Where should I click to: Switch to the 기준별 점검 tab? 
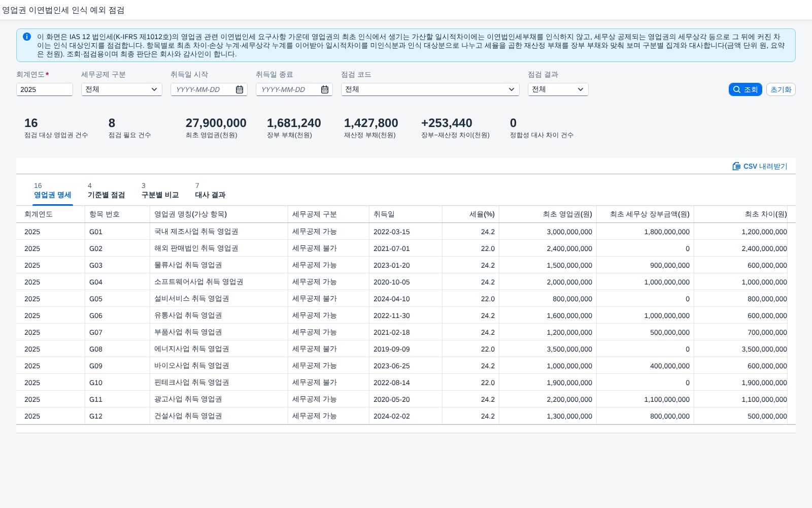[106, 190]
